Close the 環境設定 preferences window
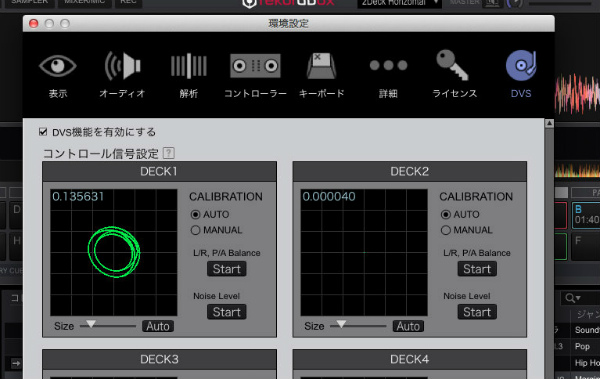The width and height of the screenshot is (600, 379). tap(34, 24)
